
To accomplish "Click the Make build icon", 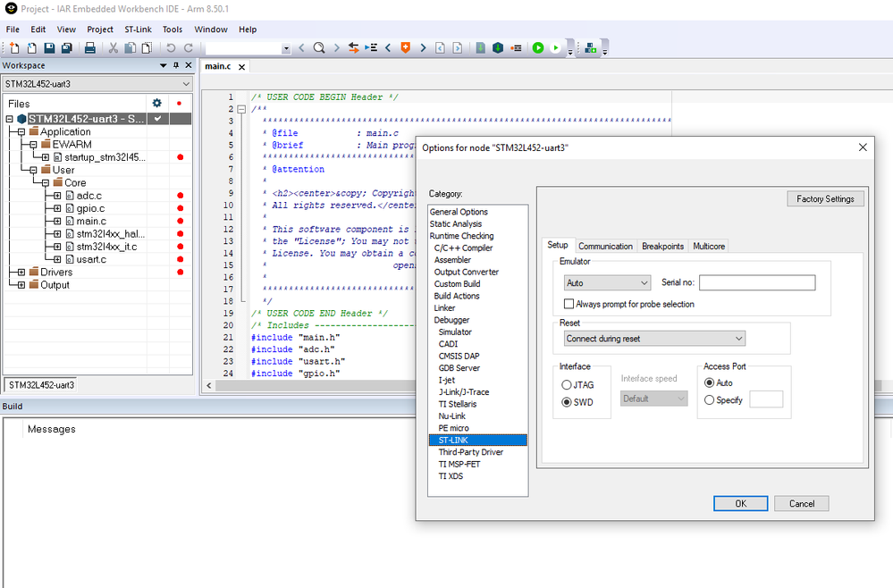I will [x=498, y=48].
